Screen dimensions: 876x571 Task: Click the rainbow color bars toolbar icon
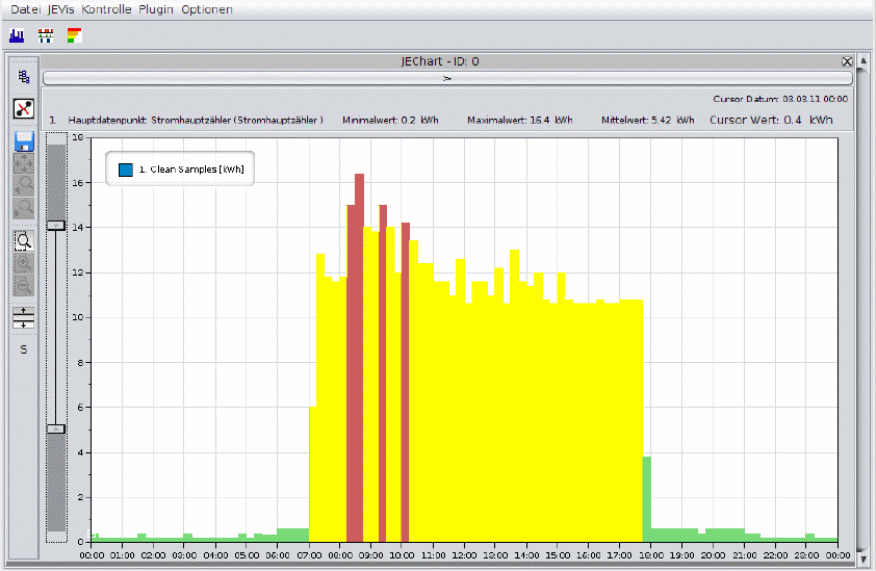74,36
